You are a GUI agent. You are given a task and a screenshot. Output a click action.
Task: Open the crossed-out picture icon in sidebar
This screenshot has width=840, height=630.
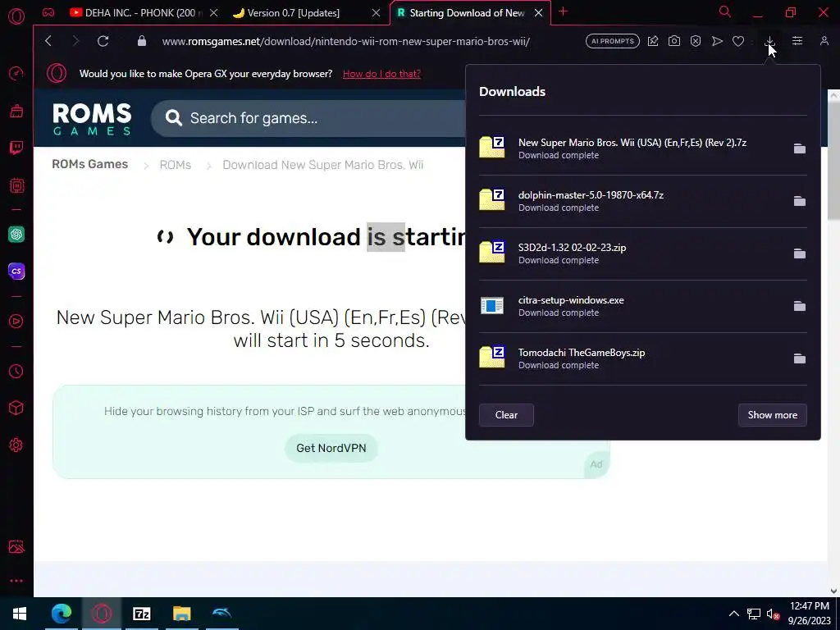(x=16, y=546)
